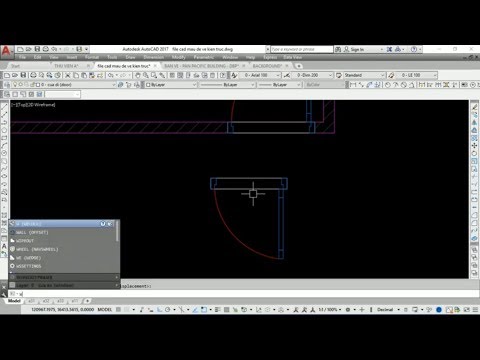Image resolution: width=480 pixels, height=360 pixels.
Task: Toggle Transparency in status bar
Action: pyautogui.click(x=227, y=310)
